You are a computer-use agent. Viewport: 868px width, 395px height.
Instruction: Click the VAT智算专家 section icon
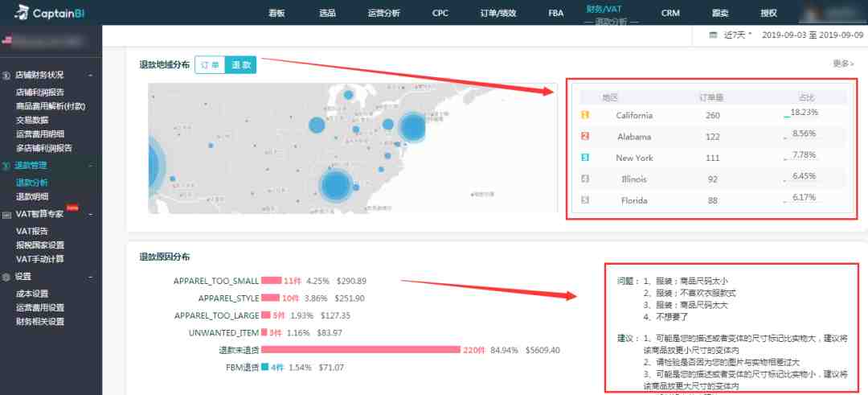[x=6, y=215]
